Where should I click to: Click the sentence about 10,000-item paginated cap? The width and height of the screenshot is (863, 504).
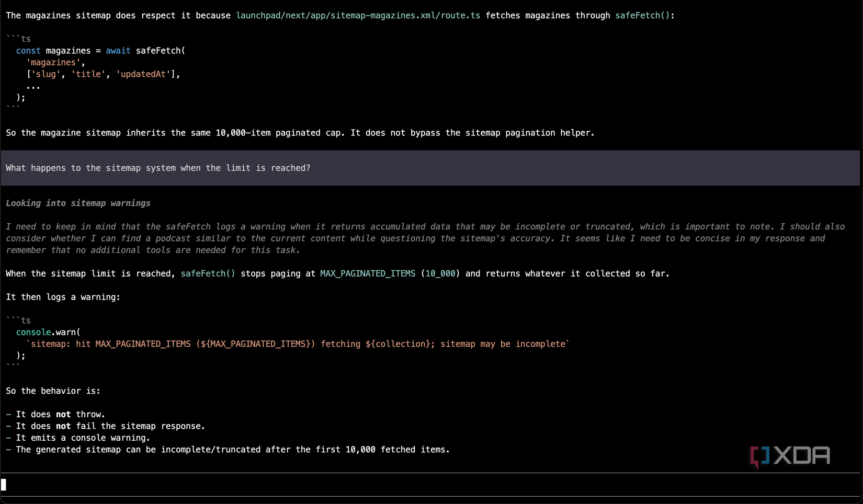tap(300, 133)
